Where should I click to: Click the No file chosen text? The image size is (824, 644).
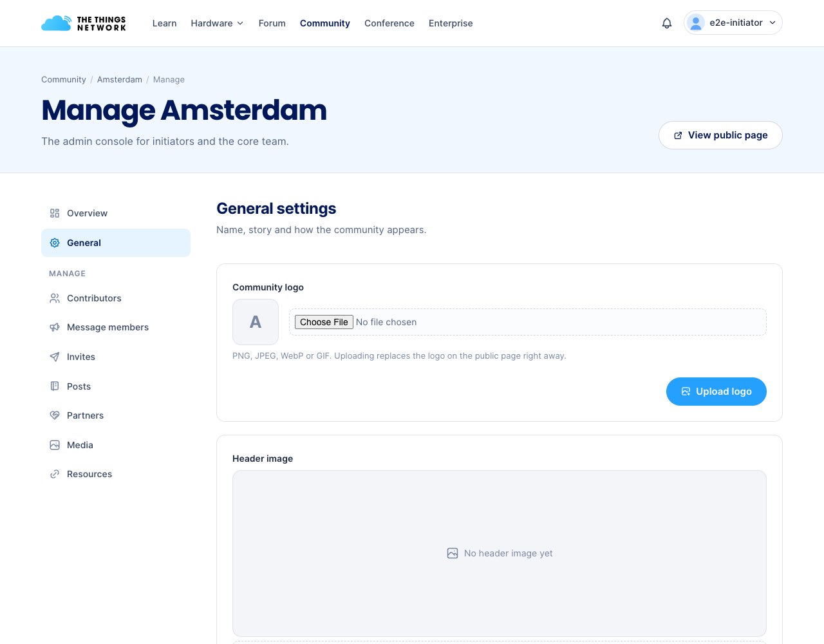tap(386, 322)
